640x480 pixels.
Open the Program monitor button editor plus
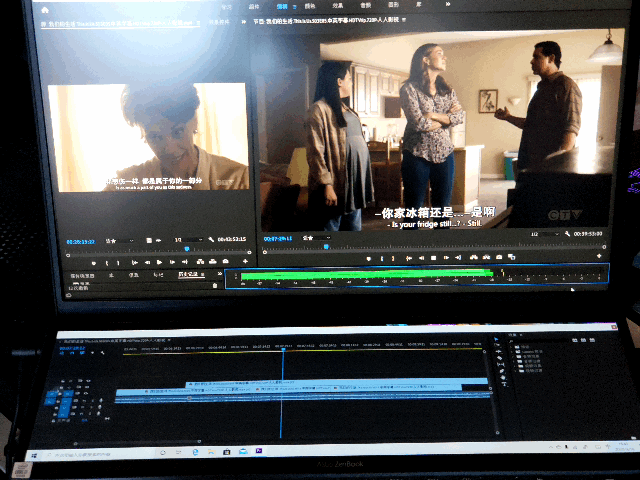point(599,256)
